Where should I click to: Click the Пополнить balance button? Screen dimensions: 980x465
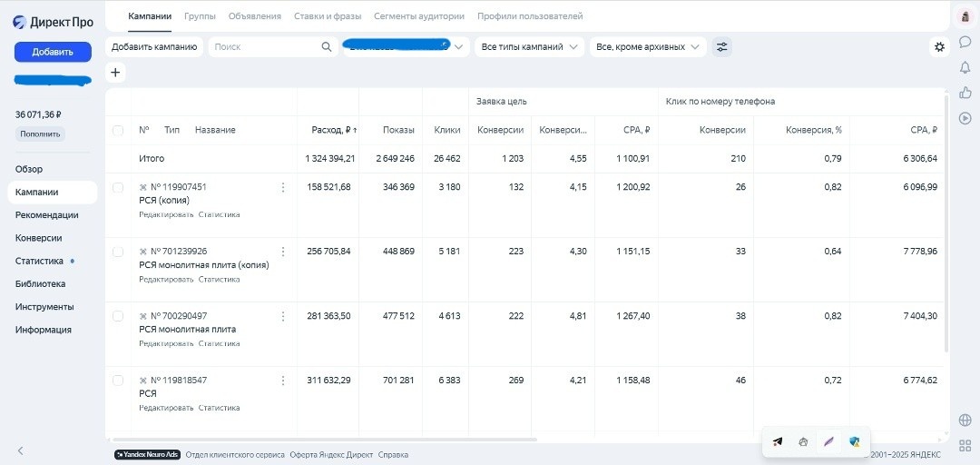(40, 134)
